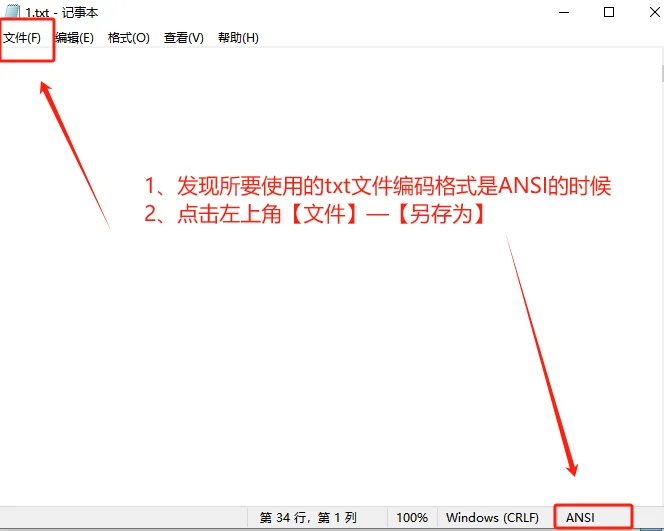Click the vertical scrollbar thumb
Image resolution: width=664 pixels, height=531 pixels.
[x=662, y=73]
